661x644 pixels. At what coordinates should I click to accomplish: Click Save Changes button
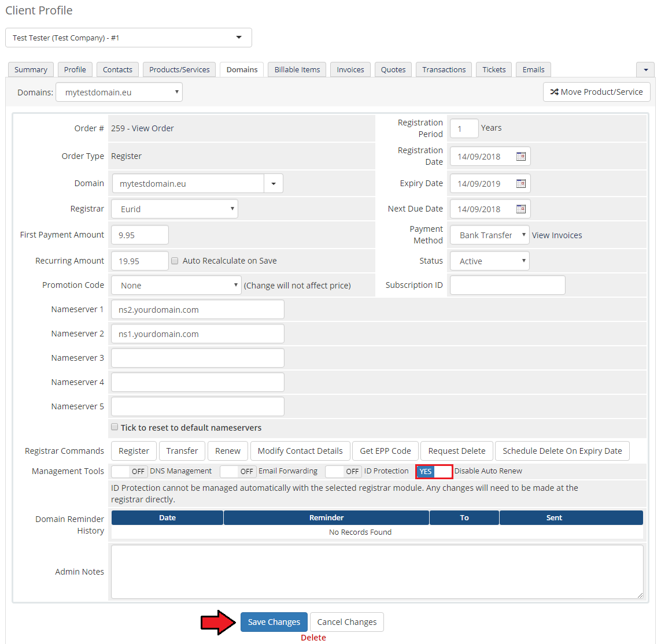point(274,622)
